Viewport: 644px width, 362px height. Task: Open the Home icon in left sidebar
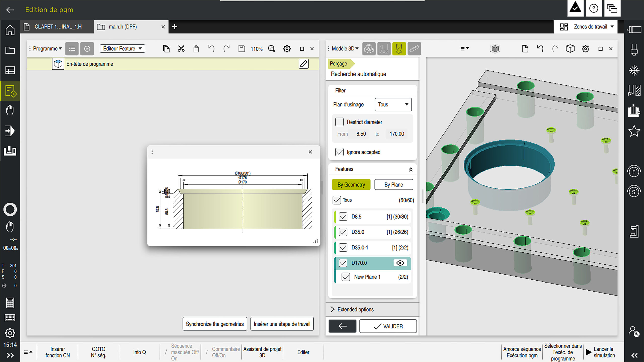point(10,30)
